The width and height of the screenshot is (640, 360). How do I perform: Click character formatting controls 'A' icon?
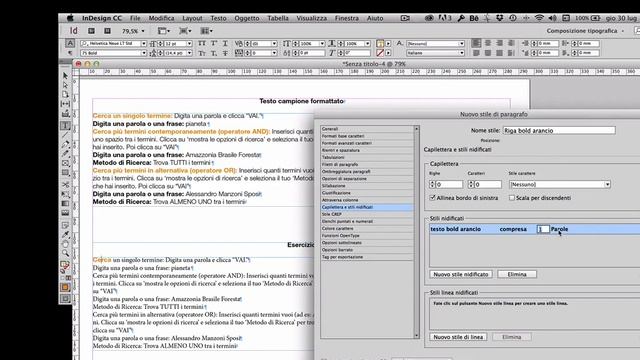pyautogui.click(x=70, y=43)
